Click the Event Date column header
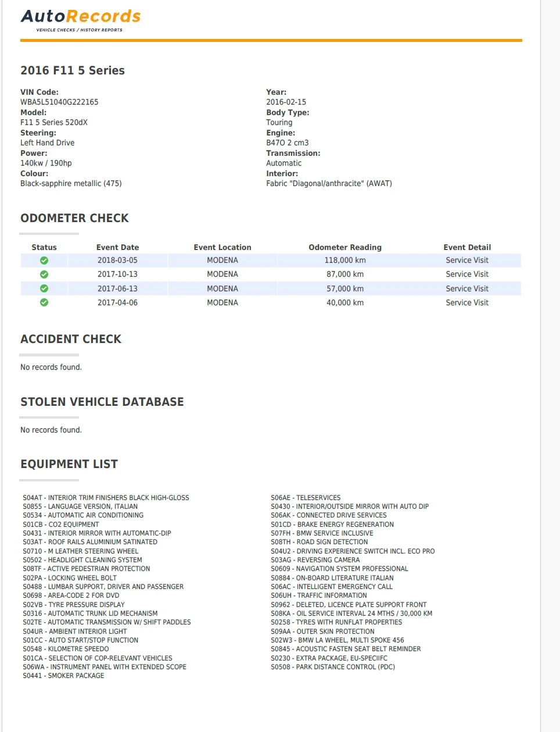The image size is (560, 732). (117, 247)
